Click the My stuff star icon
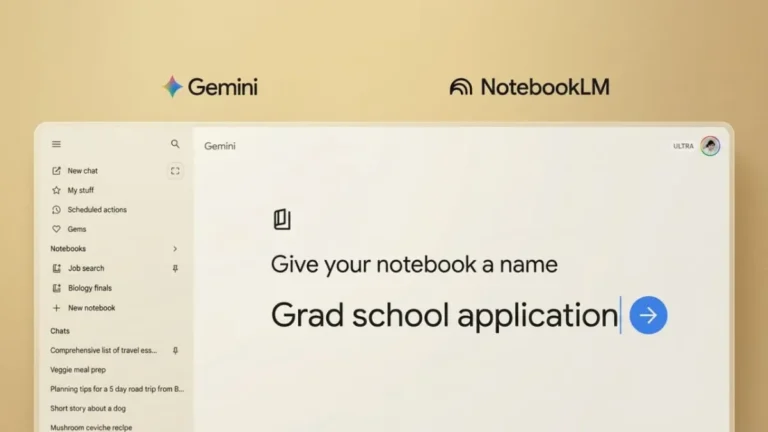This screenshot has height=432, width=768. click(x=56, y=190)
